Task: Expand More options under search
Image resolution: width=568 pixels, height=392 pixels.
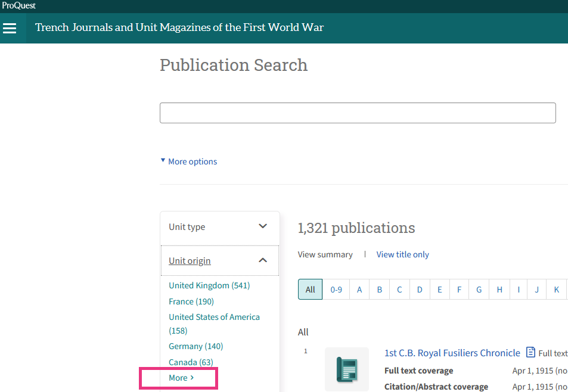Action: [x=188, y=161]
